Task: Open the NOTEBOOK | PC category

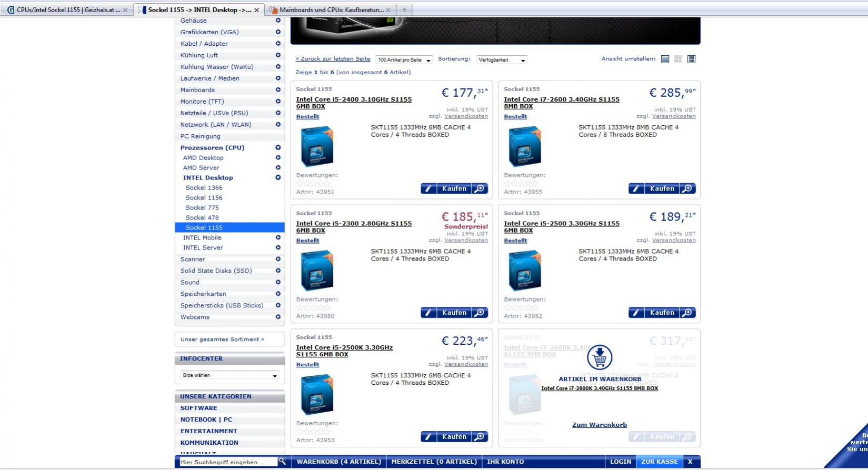Action: click(206, 419)
